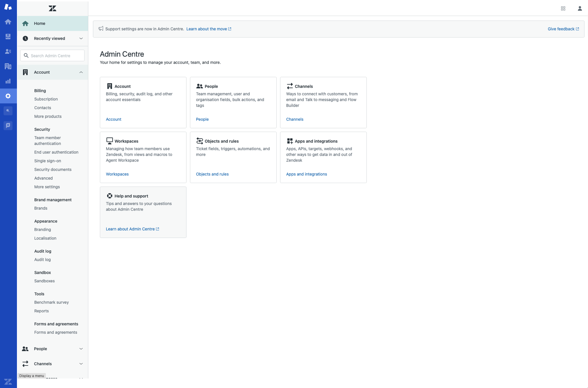588x388 pixels.
Task: Click the Zendesk logo at sidebar top
Action: tap(52, 8)
